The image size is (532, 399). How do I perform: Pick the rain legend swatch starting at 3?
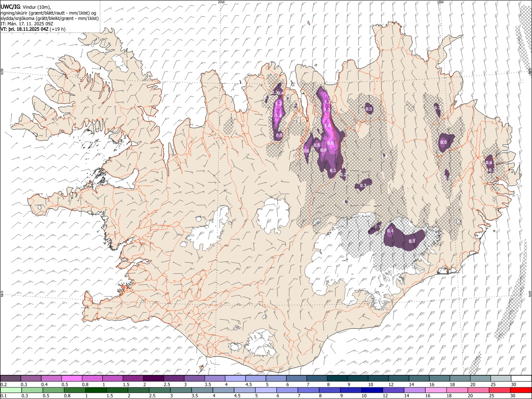[x=180, y=390]
